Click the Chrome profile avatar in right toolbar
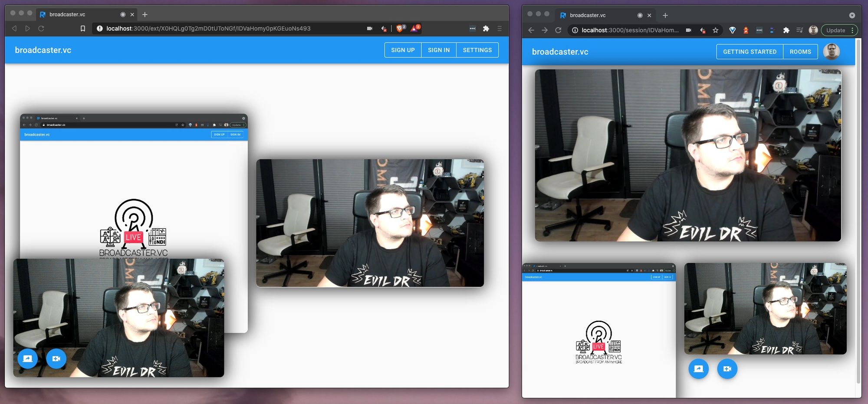 813,30
